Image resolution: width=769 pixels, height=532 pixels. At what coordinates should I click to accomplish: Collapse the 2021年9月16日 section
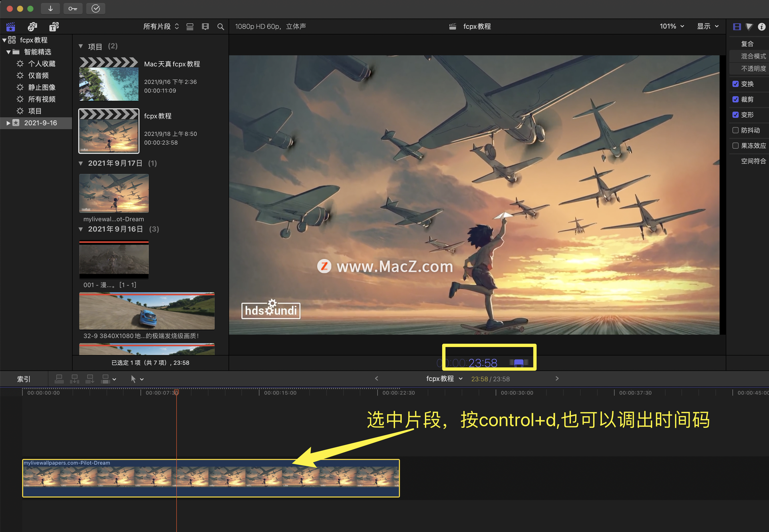point(81,229)
